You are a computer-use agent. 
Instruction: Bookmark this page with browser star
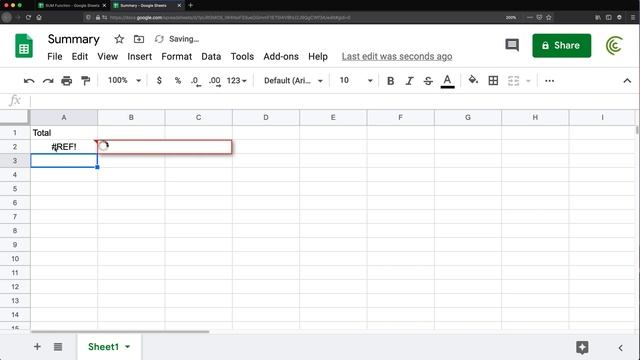(549, 18)
